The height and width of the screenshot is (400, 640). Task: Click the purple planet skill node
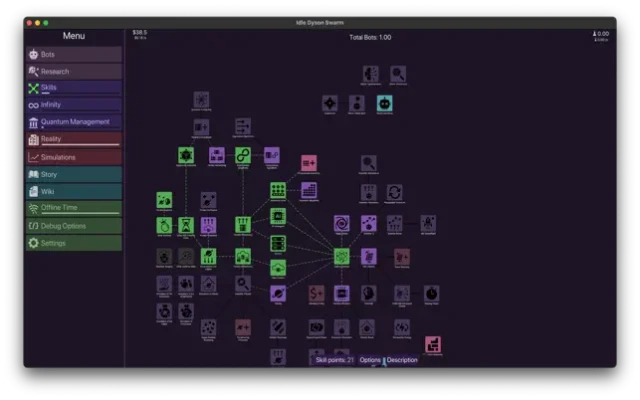pos(278,293)
